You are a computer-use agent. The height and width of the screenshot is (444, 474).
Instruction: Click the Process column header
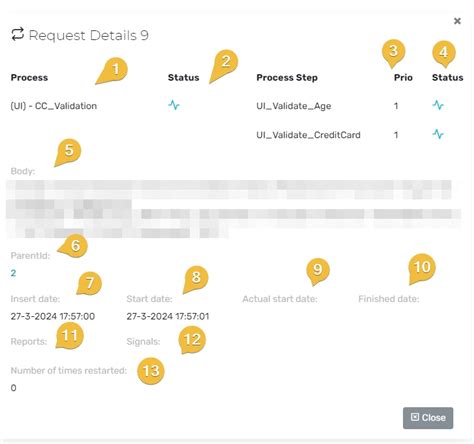pos(29,77)
